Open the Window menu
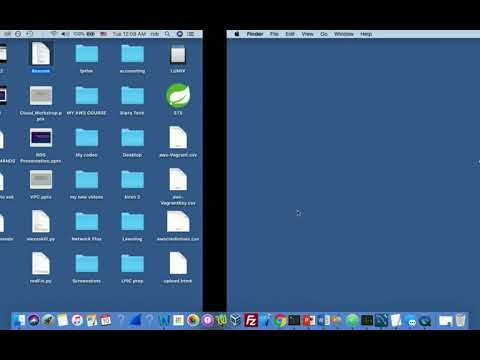Screen dimensions: 480x360 tap(344, 34)
